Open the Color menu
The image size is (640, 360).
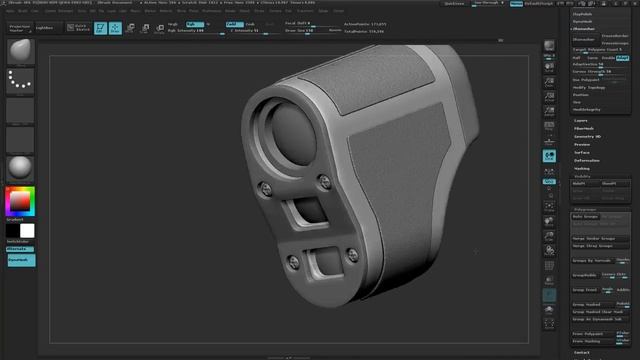tap(35, 11)
